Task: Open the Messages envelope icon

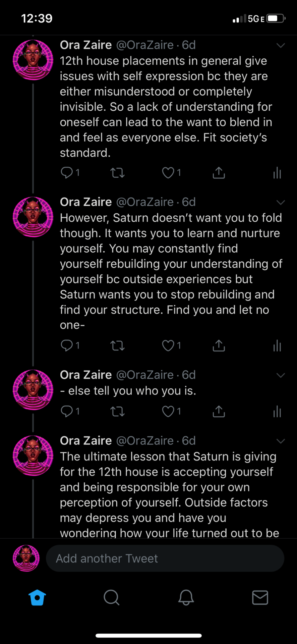Action: pyautogui.click(x=260, y=597)
